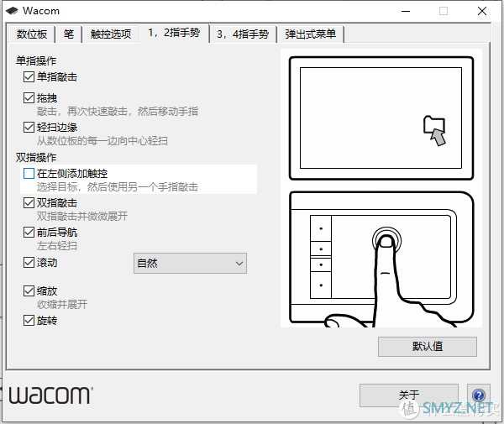Open the 自然 scroll direction dropdown
The image size is (504, 424).
[x=191, y=264]
